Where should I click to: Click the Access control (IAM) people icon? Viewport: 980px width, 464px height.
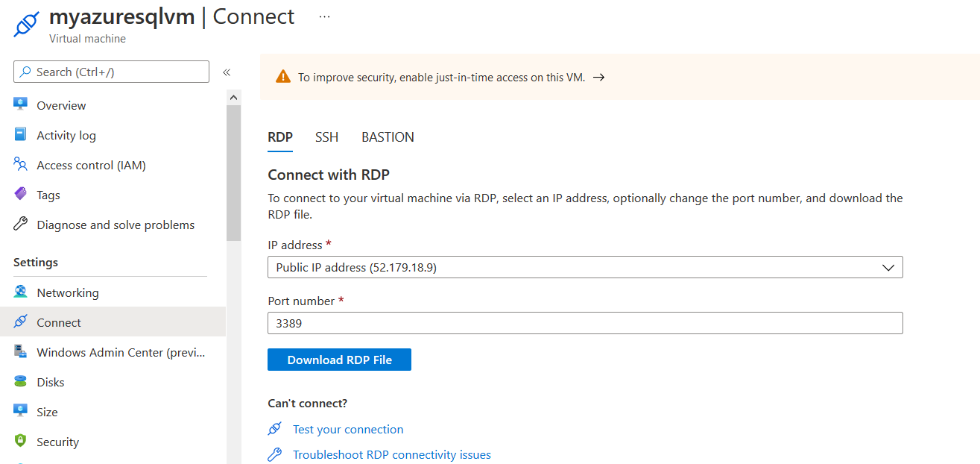click(21, 165)
